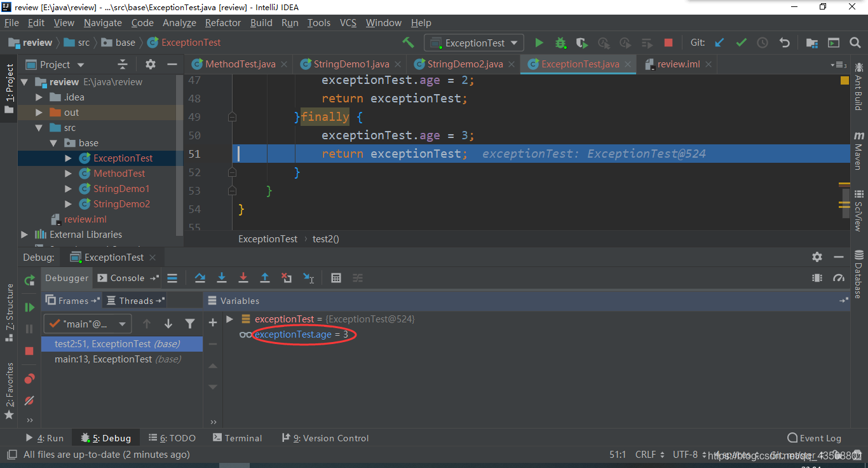Open file encoding UTF-8 selector
Image resolution: width=868 pixels, height=468 pixels.
point(689,455)
